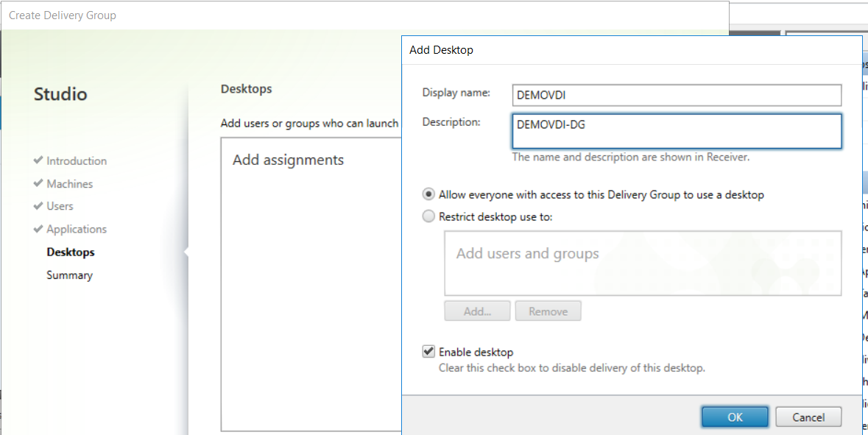Click the checkmark icon beside Introduction
868x435 pixels.
38,160
